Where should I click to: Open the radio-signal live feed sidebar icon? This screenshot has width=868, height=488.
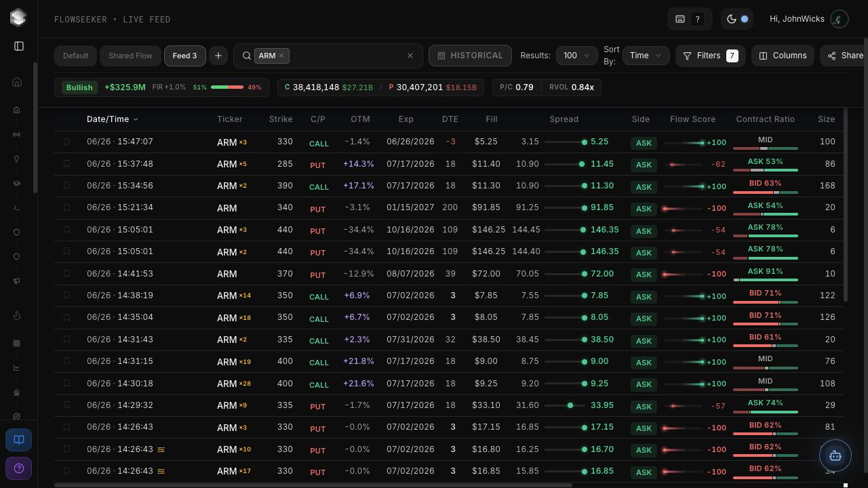pos(17,134)
